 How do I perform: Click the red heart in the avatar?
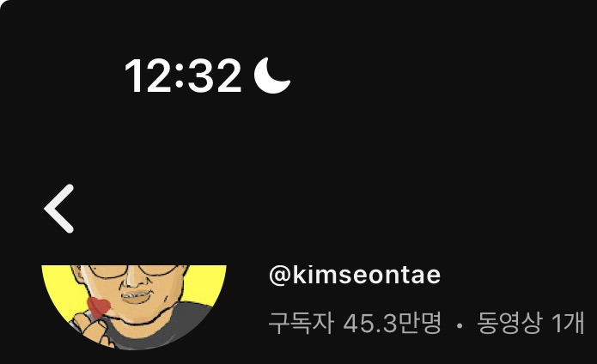click(x=99, y=307)
